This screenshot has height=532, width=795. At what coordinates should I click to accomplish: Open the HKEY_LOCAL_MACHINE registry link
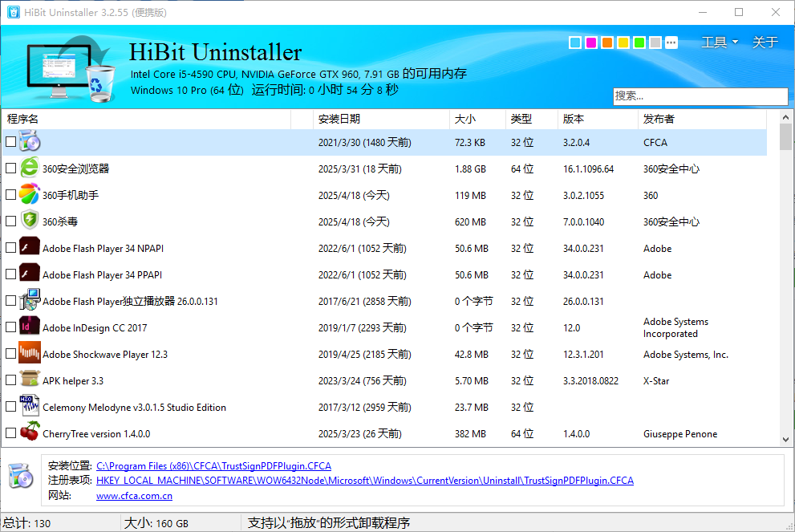point(365,481)
